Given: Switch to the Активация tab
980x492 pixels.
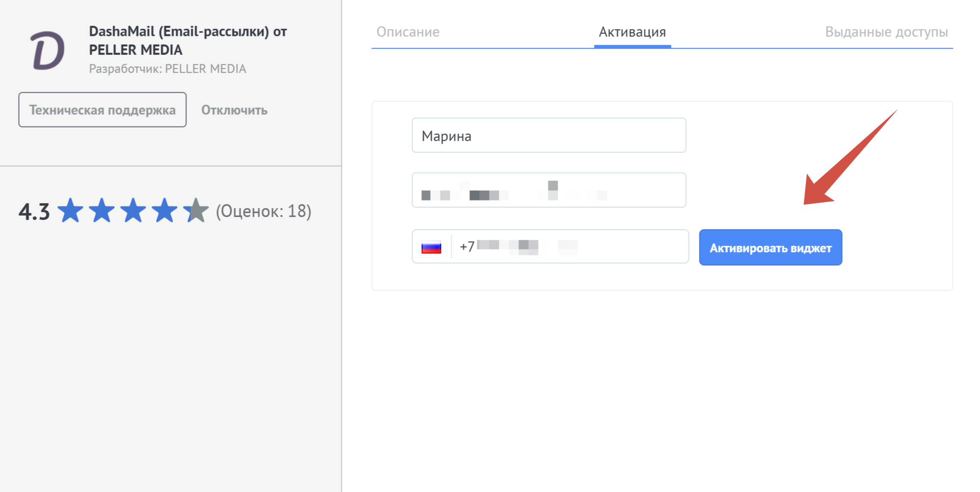Looking at the screenshot, I should click(632, 32).
